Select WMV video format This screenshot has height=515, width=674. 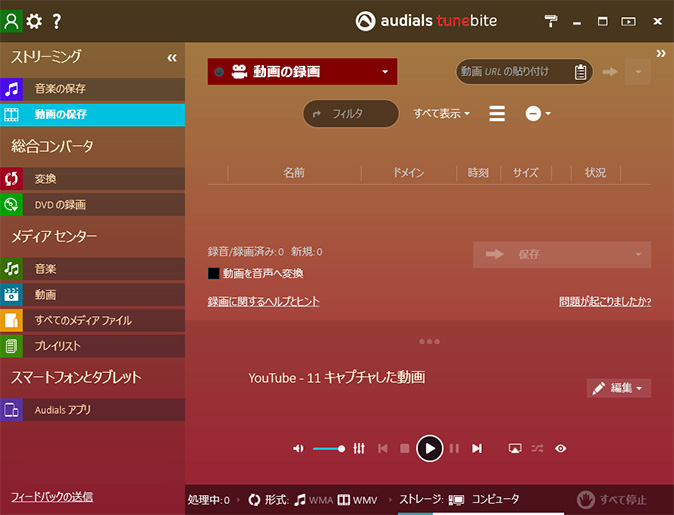pos(357,500)
